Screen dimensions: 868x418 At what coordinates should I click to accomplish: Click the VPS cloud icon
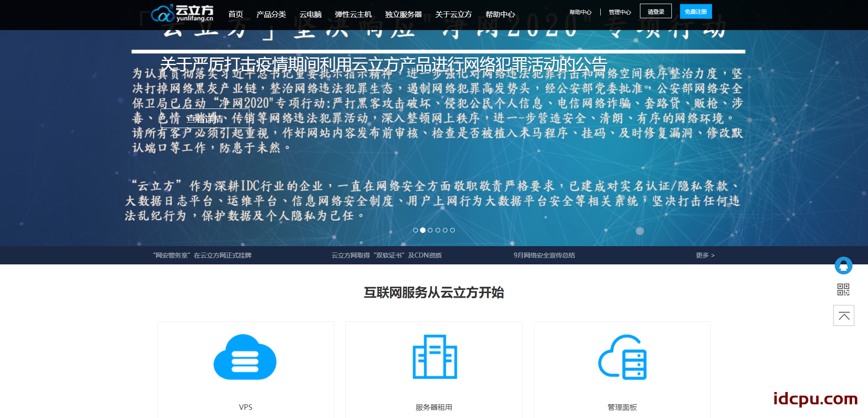pyautogui.click(x=245, y=357)
